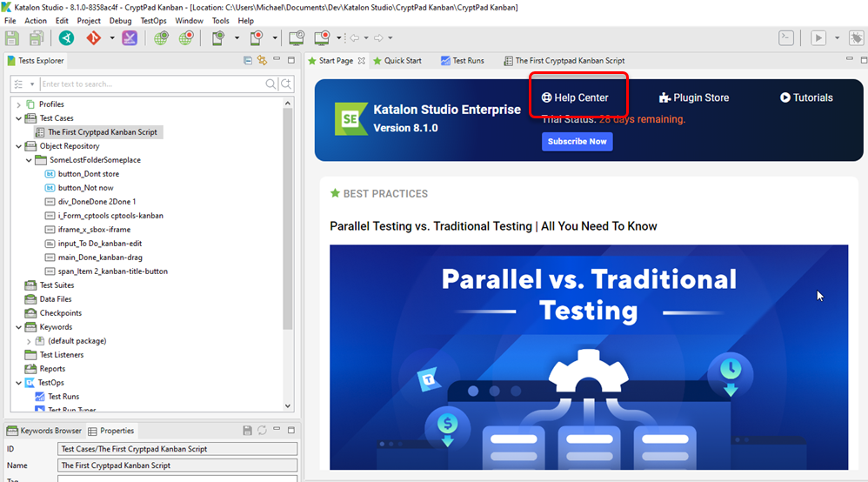Viewport: 868px width, 482px height.
Task: Click the Subscribe Now button
Action: point(577,141)
